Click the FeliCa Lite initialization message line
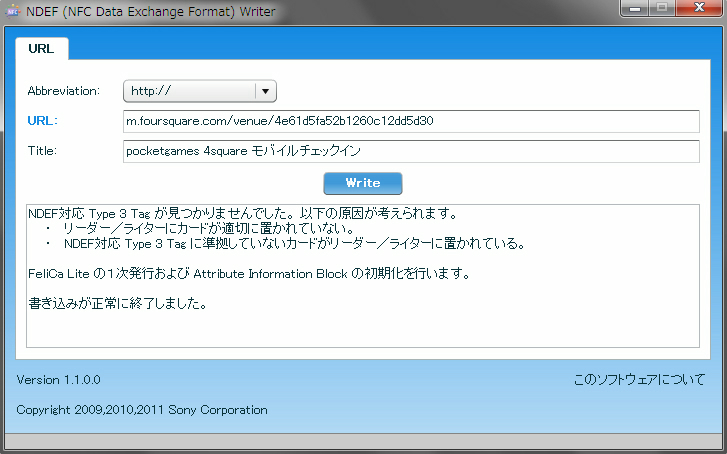 (249, 274)
